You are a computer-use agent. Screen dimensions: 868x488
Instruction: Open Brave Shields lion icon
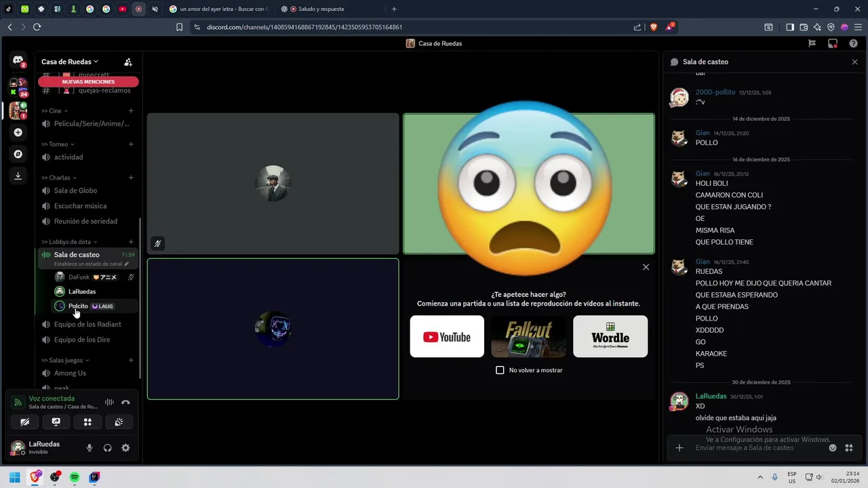[x=654, y=27]
